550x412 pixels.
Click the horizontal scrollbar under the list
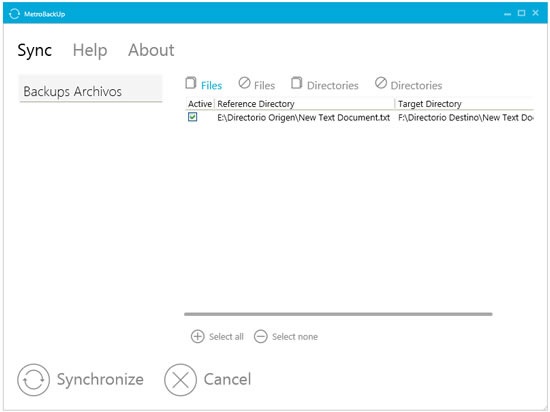point(338,314)
